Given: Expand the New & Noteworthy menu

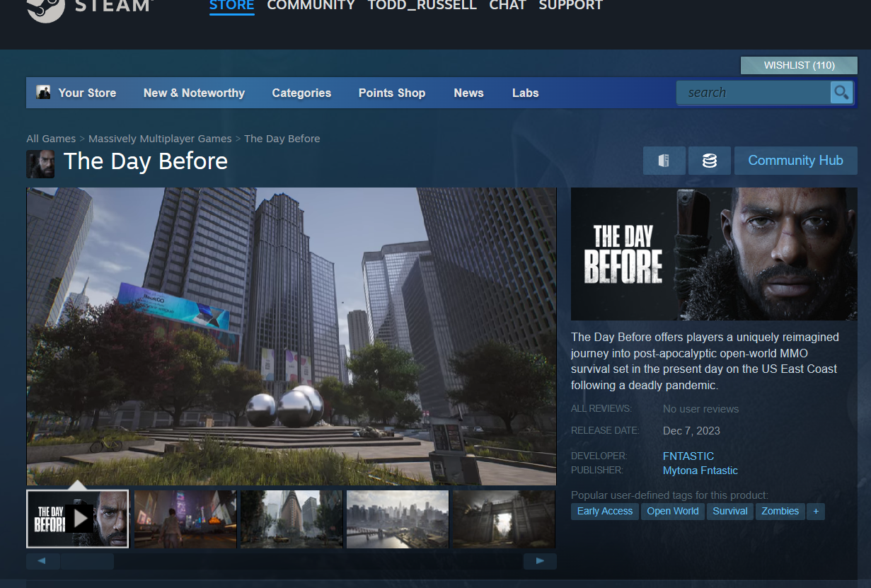Looking at the screenshot, I should [194, 93].
